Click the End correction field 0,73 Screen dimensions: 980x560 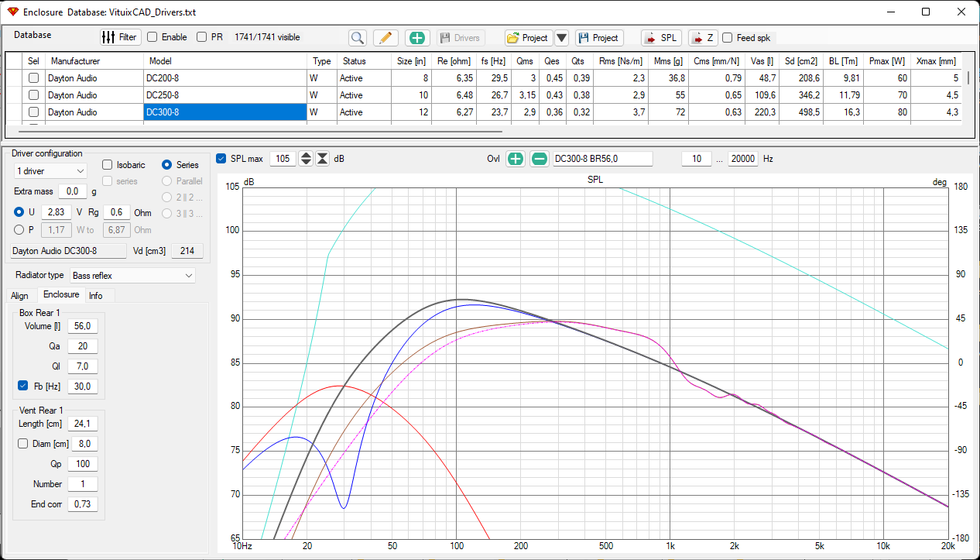(82, 504)
